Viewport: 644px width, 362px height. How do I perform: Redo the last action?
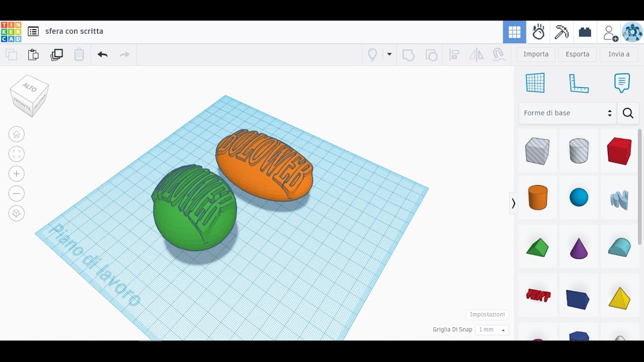pyautogui.click(x=125, y=55)
